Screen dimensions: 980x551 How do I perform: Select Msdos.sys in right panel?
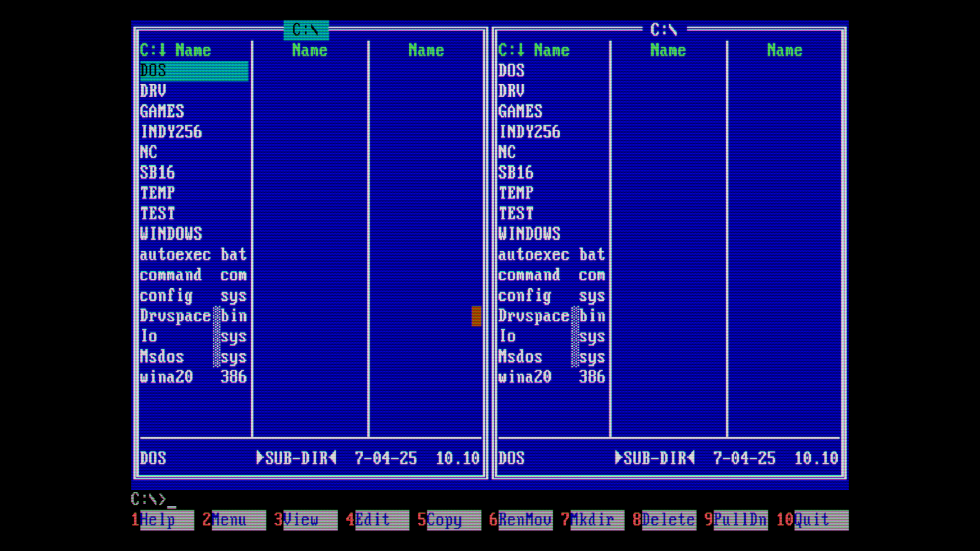point(552,357)
